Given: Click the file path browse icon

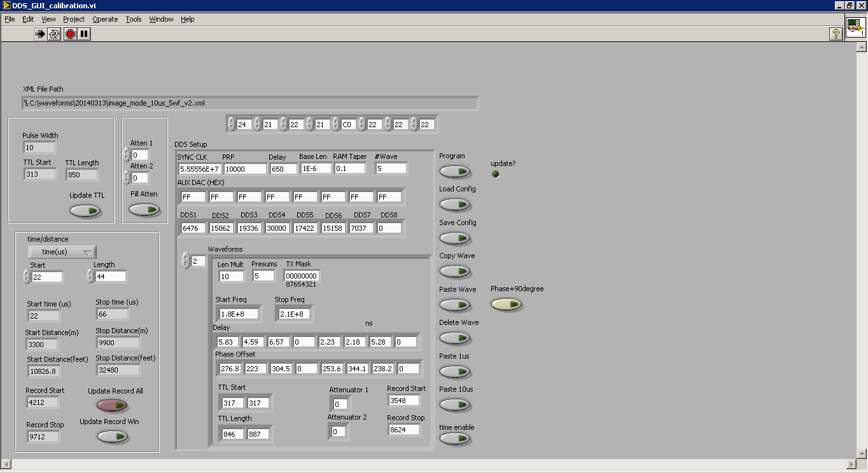Looking at the screenshot, I should (x=25, y=103).
